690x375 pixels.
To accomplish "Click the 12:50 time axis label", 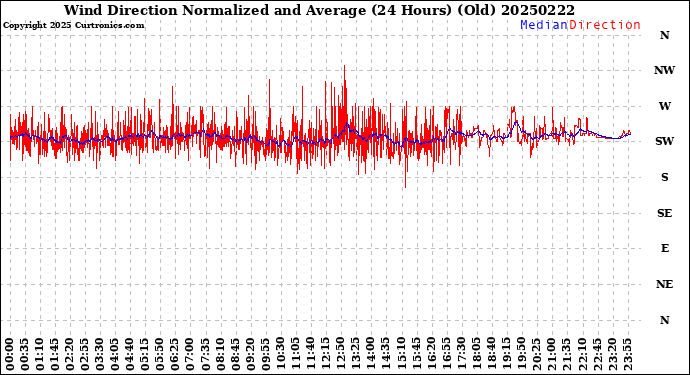I will point(340,354).
